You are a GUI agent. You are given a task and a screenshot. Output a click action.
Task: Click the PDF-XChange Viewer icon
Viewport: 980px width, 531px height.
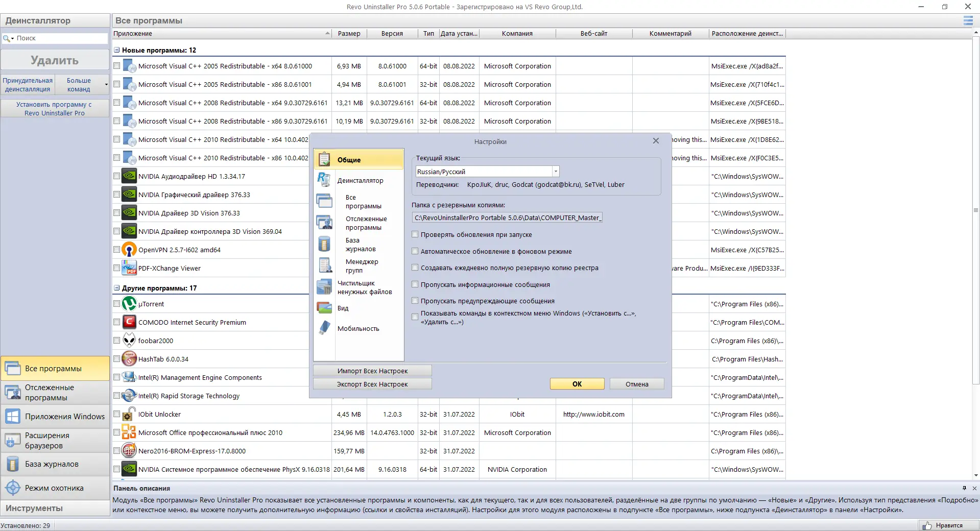(129, 268)
